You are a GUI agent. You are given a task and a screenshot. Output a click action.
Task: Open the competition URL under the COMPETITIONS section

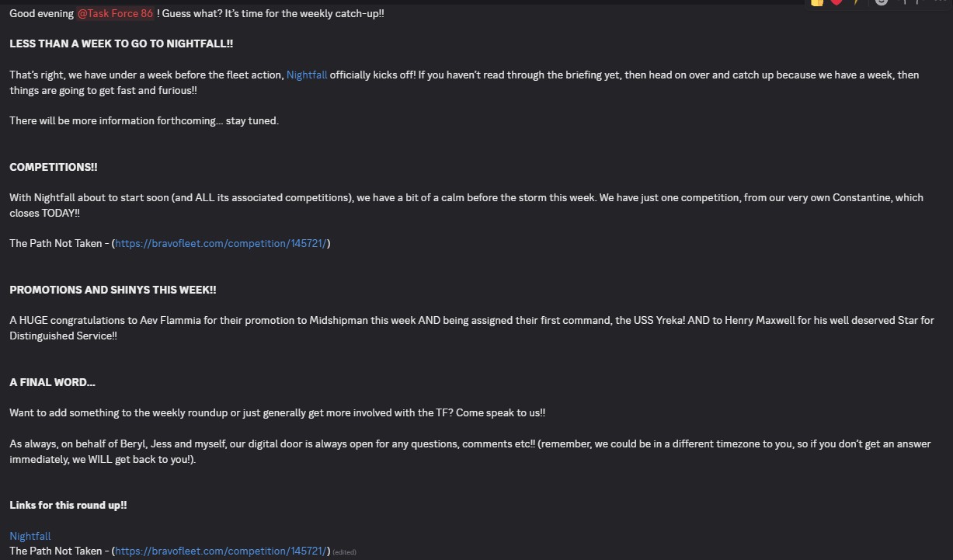pyautogui.click(x=221, y=244)
